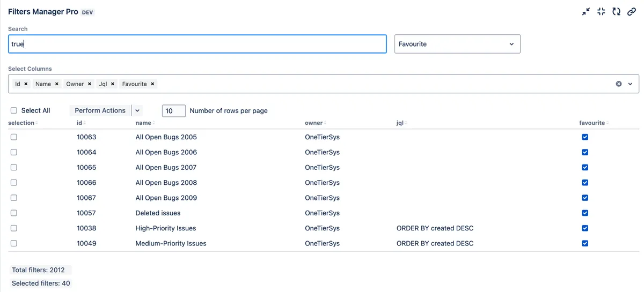Sort table by favourite column

(x=594, y=123)
